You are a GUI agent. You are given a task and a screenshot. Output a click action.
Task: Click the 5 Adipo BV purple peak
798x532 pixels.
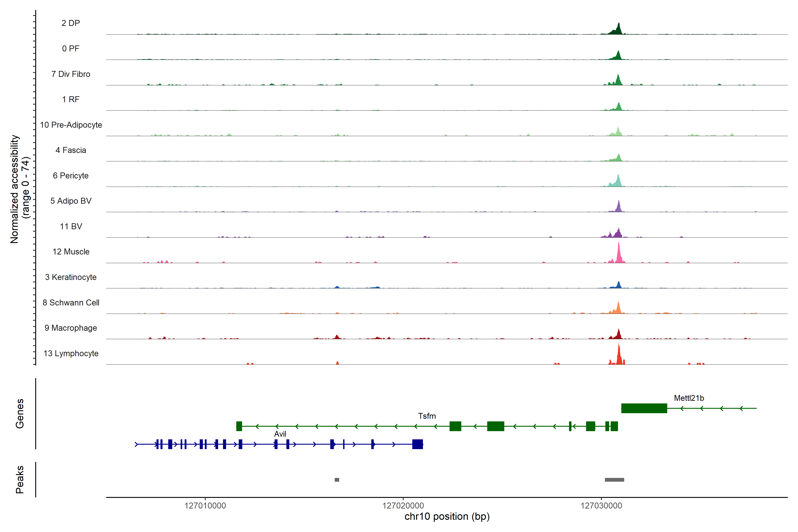618,207
